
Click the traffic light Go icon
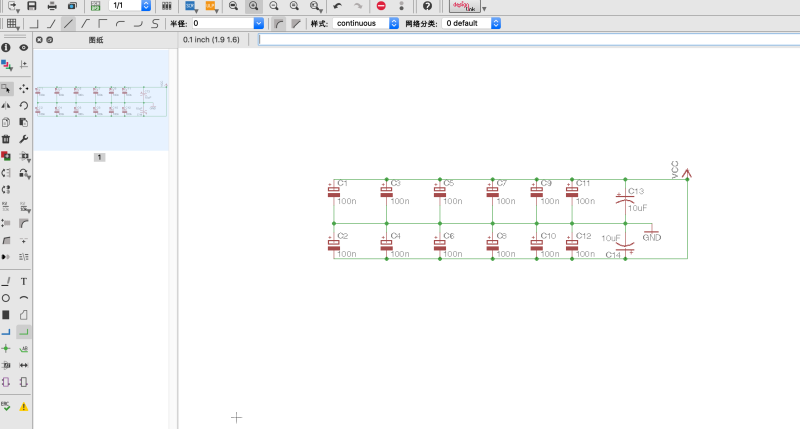402,6
